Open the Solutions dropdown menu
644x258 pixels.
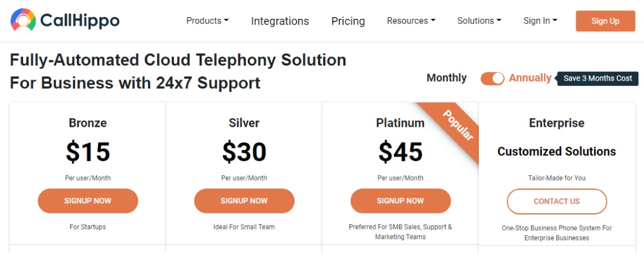point(479,20)
